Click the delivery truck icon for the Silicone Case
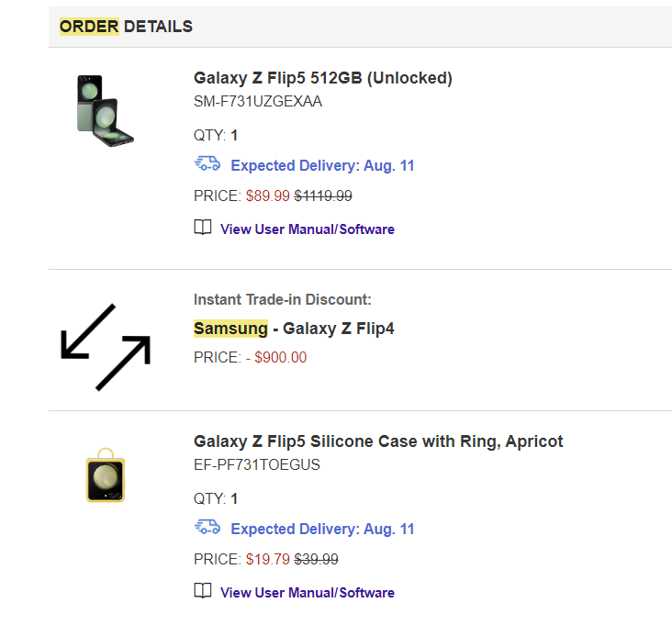The width and height of the screenshot is (672, 625). click(x=207, y=528)
